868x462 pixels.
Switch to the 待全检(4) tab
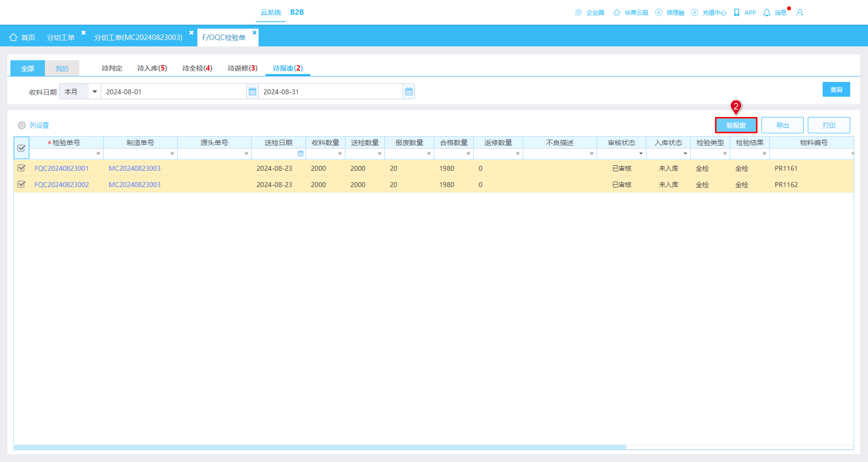point(197,68)
